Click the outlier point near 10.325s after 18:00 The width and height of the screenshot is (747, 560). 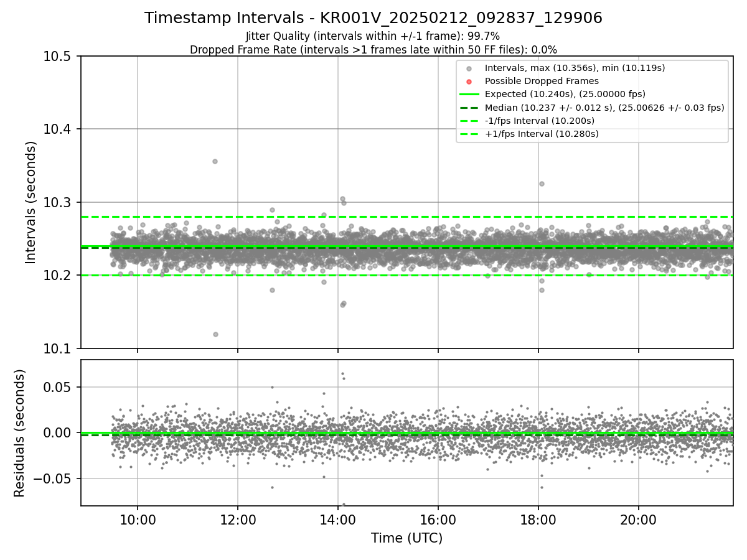[x=542, y=184]
